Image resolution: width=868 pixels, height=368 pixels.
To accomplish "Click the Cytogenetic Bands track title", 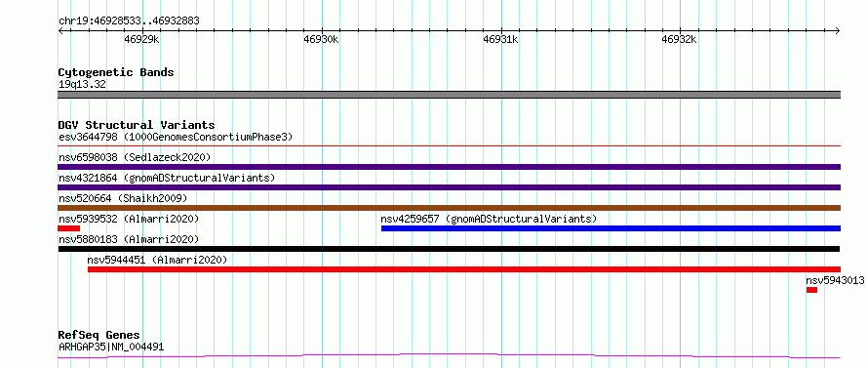I will point(116,72).
